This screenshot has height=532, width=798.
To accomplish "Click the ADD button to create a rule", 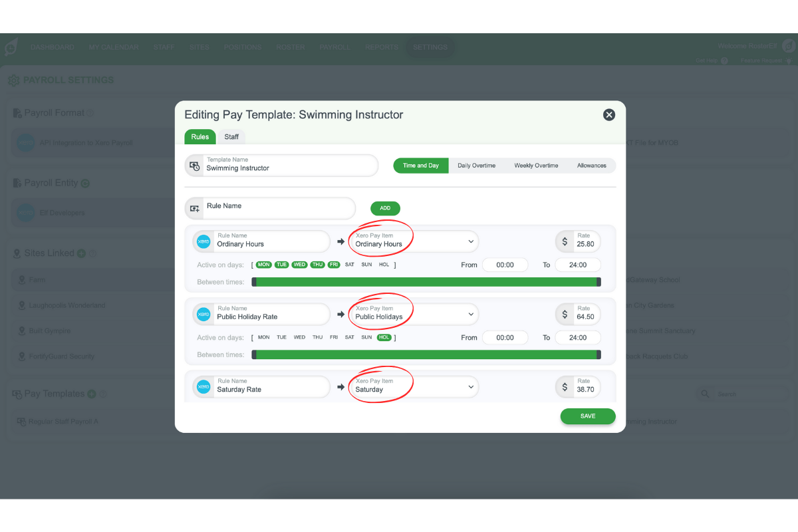I will click(385, 208).
